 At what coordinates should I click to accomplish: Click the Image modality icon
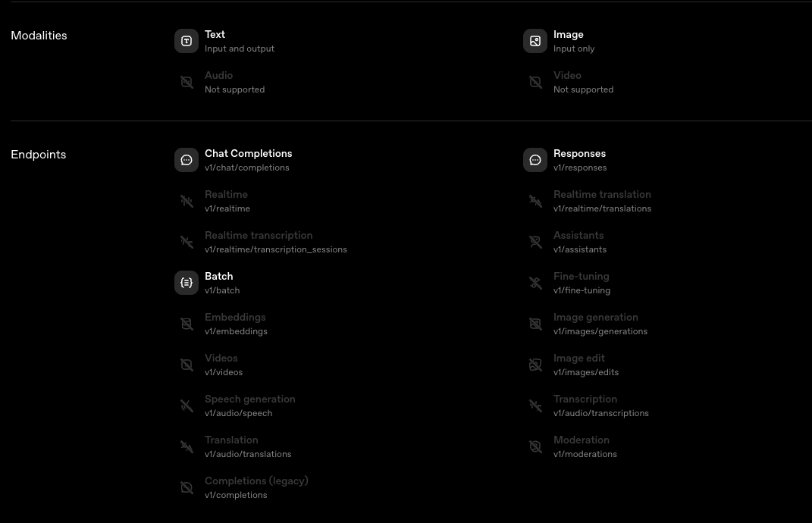click(535, 41)
